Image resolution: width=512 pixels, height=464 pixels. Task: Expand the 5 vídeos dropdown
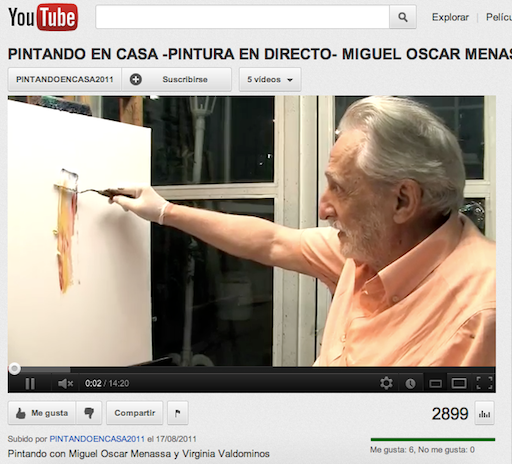point(270,79)
